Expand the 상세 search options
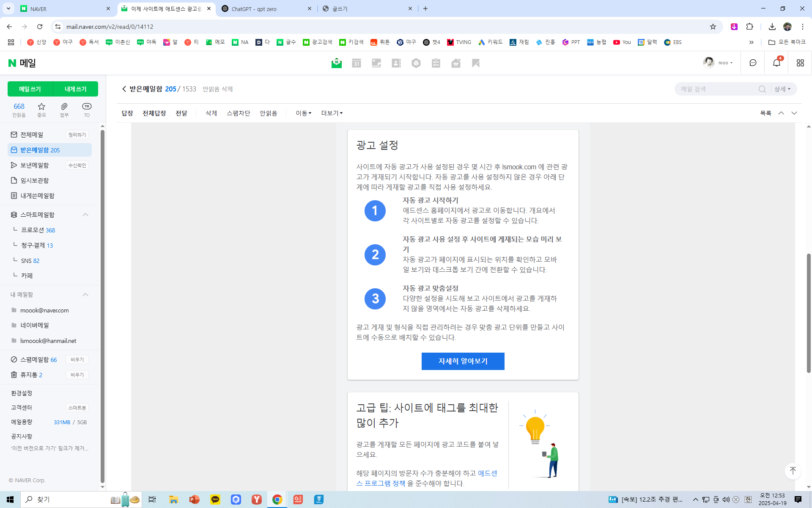The width and height of the screenshot is (812, 508). [x=782, y=89]
